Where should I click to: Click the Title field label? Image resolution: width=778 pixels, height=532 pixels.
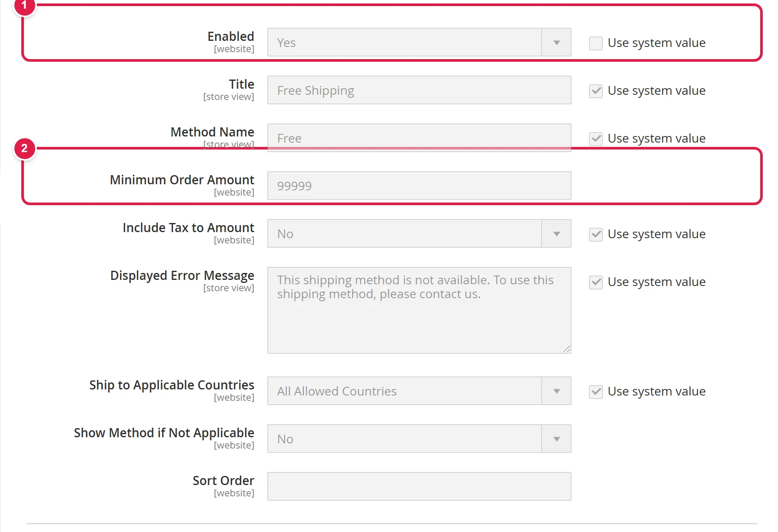click(242, 84)
